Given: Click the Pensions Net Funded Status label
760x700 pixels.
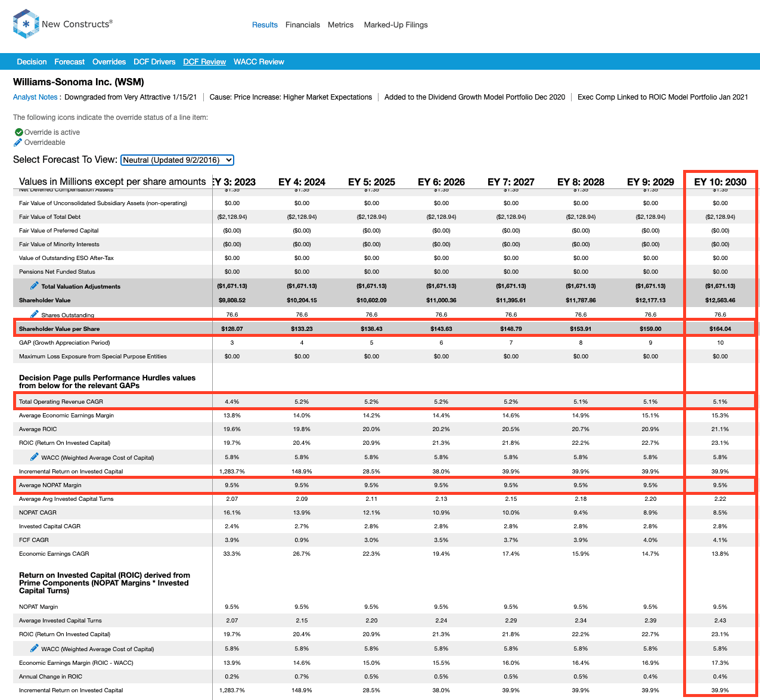Looking at the screenshot, I should (57, 272).
